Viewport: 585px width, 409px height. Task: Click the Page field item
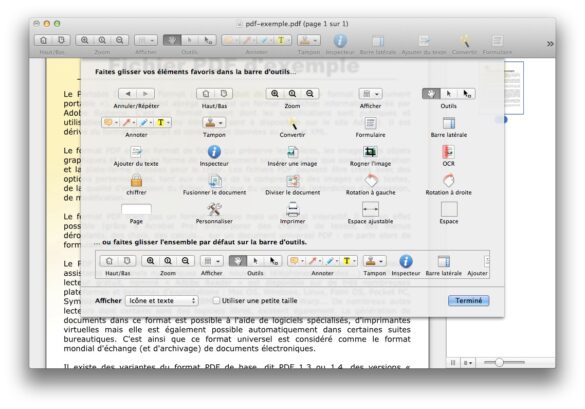coord(136,209)
